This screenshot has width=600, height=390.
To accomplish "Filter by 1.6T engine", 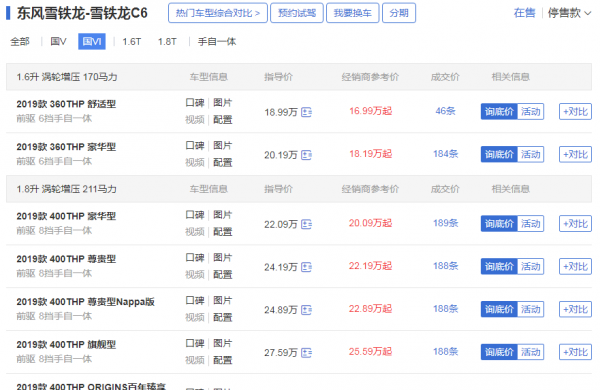I will tap(132, 41).
